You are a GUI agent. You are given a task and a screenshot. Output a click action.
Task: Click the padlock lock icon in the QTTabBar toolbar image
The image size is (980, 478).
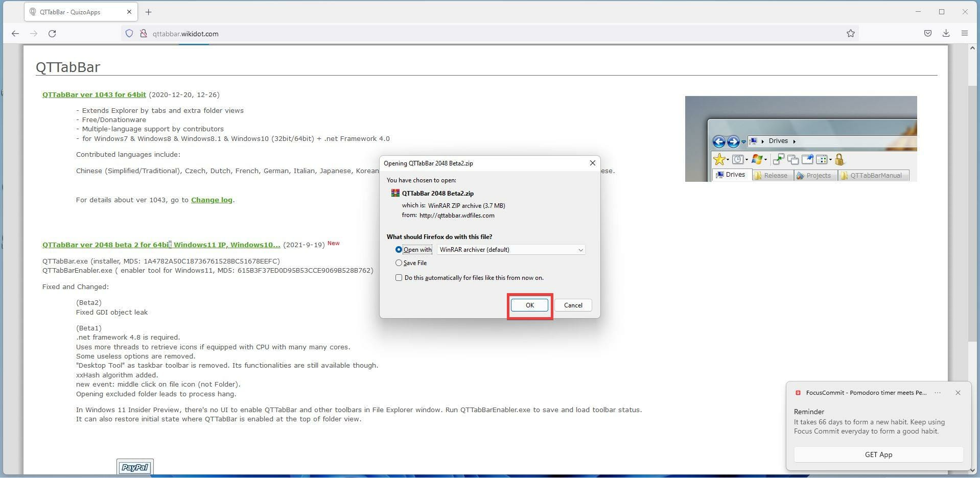coord(839,160)
